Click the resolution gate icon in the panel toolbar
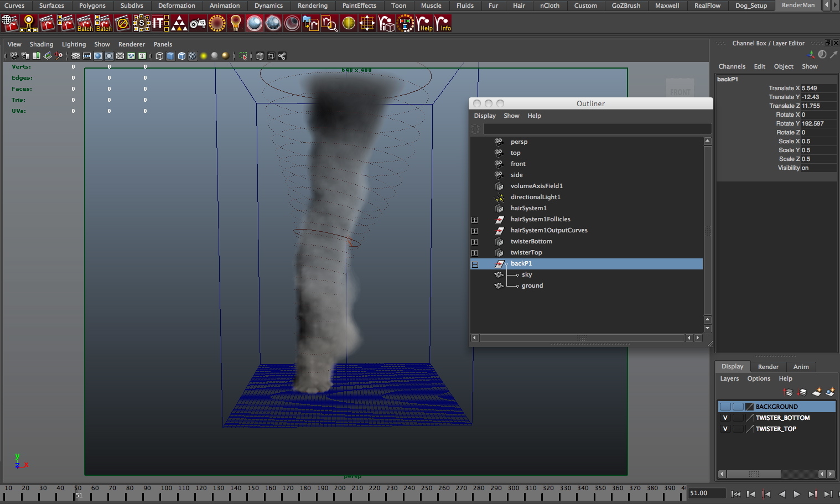 (x=97, y=56)
